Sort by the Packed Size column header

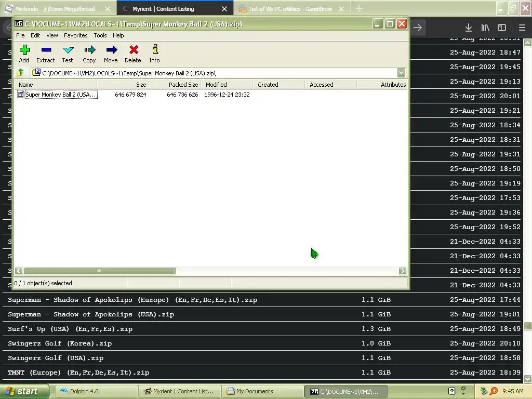click(x=175, y=85)
